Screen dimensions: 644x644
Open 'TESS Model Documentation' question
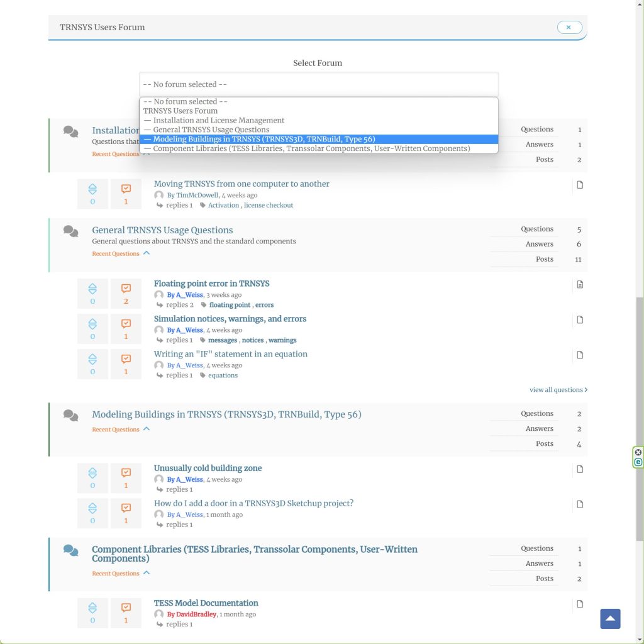pos(206,603)
